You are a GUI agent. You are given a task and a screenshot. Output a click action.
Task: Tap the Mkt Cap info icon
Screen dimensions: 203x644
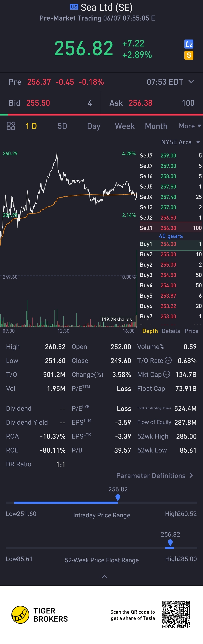click(167, 374)
